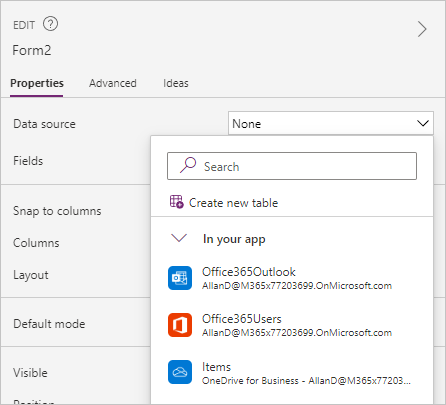Click the Create new table grid icon
446x405 pixels.
177,202
